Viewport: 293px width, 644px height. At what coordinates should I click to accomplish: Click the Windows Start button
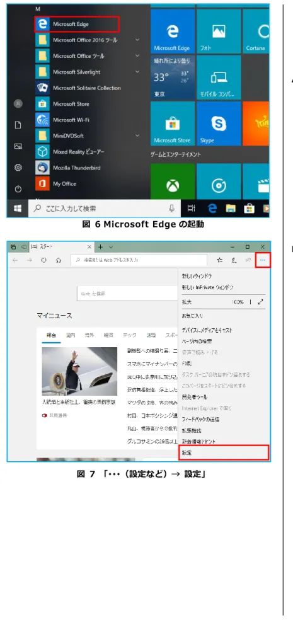18,209
